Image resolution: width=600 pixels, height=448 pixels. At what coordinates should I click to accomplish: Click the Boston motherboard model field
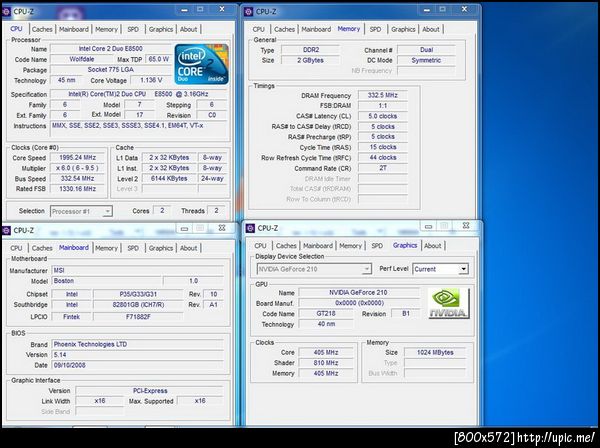106,281
